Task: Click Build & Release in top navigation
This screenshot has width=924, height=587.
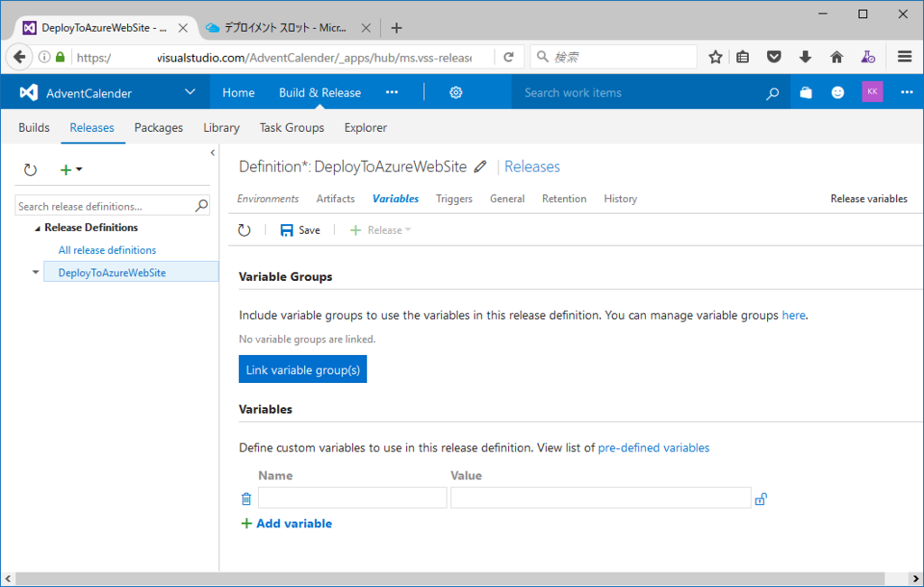Action: coord(320,93)
